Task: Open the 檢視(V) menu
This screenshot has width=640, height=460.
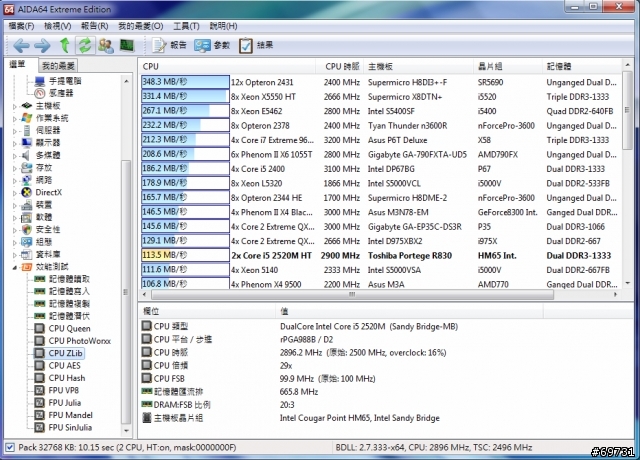Action: 58,26
